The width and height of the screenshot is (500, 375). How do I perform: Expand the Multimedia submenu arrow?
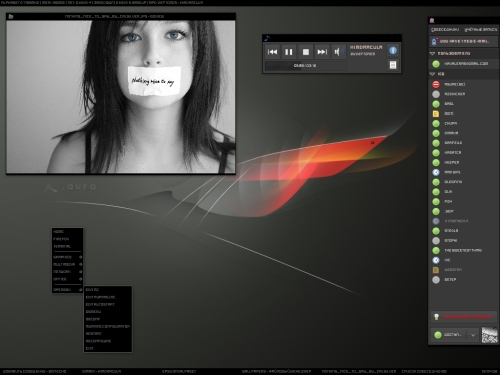(80, 265)
